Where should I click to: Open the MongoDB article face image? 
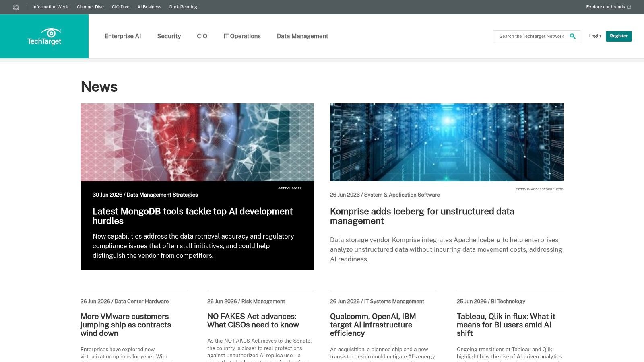[197, 142]
